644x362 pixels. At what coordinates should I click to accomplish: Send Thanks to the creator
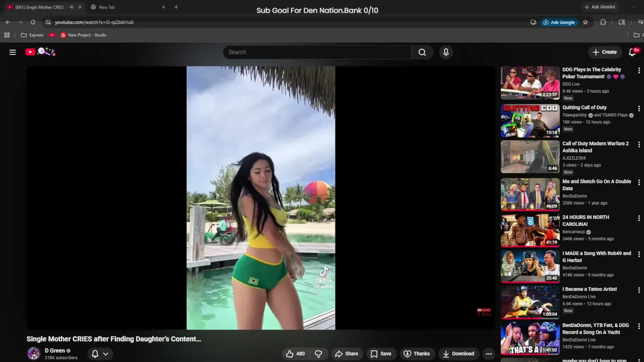point(417,353)
